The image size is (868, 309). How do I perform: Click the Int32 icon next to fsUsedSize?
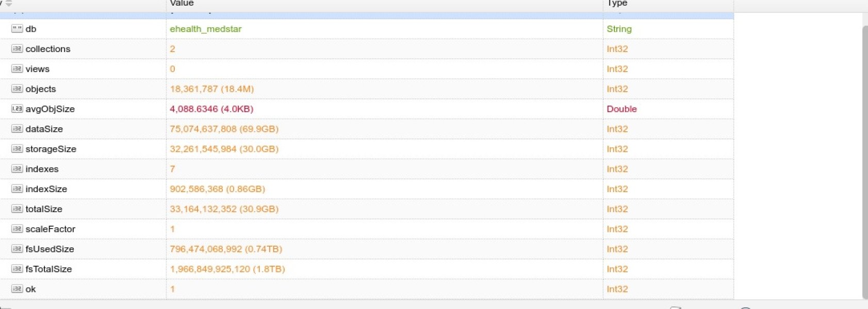pyautogui.click(x=17, y=249)
